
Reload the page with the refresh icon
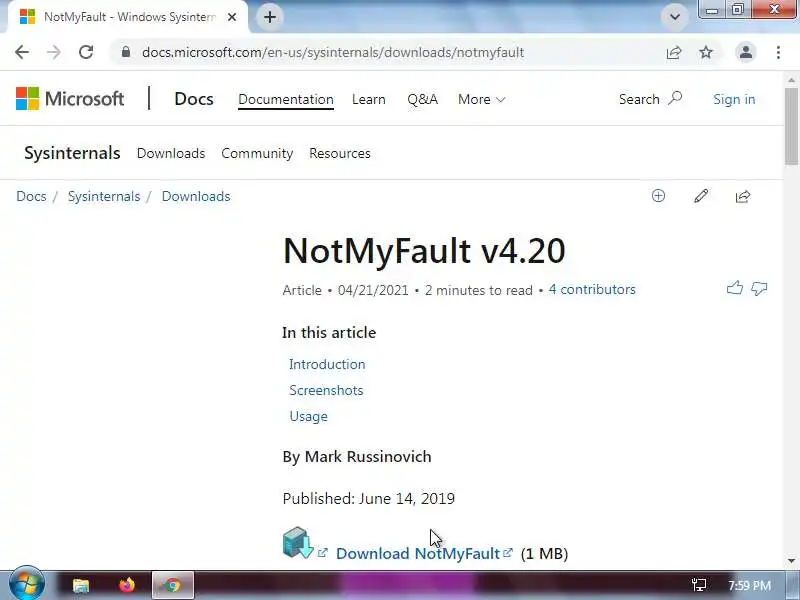click(x=86, y=52)
